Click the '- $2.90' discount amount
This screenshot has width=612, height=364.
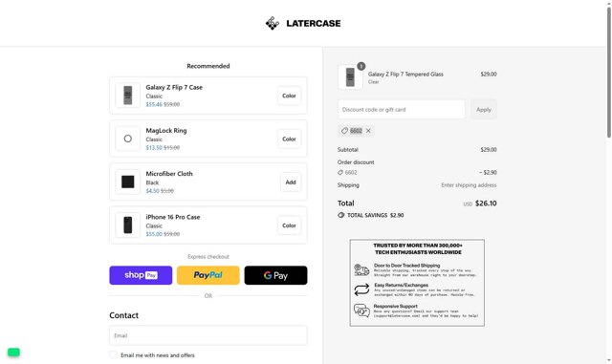488,172
